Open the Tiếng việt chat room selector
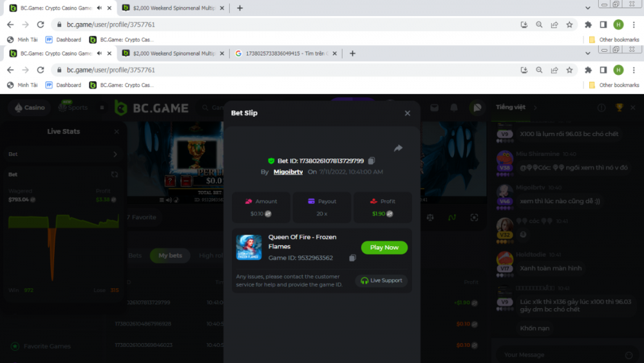The height and width of the screenshot is (363, 644). 511,107
